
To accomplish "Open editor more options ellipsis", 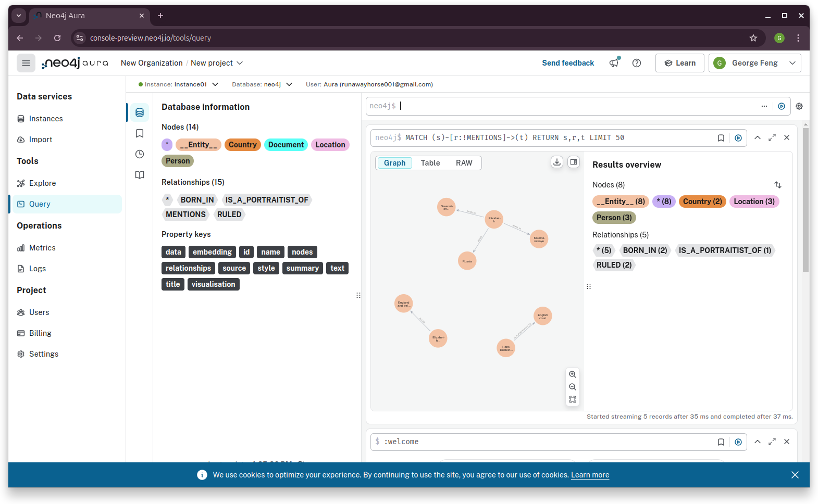I will point(764,106).
